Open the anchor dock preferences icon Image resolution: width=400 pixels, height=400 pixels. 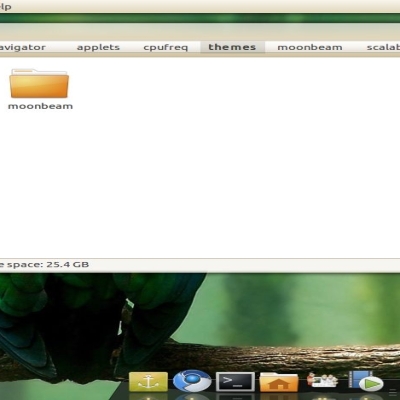[x=148, y=382]
